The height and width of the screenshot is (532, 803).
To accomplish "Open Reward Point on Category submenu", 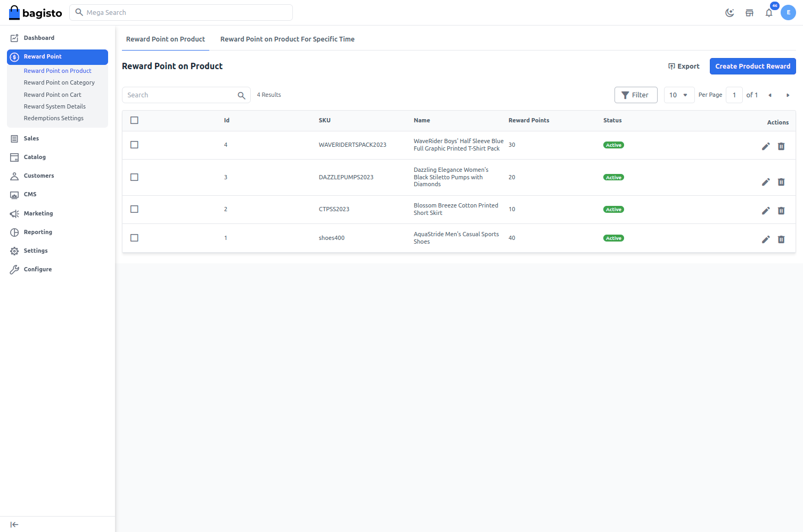I will click(x=59, y=82).
